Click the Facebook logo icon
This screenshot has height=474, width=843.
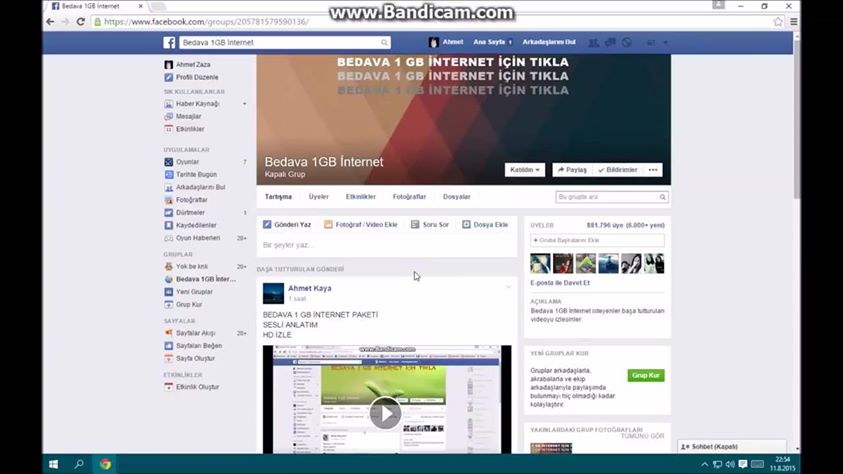point(169,42)
